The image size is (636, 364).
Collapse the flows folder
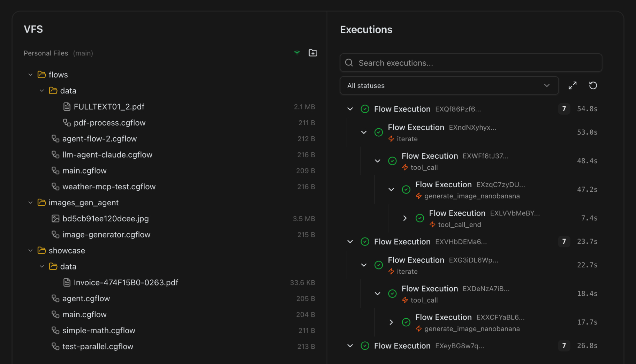[x=30, y=75]
